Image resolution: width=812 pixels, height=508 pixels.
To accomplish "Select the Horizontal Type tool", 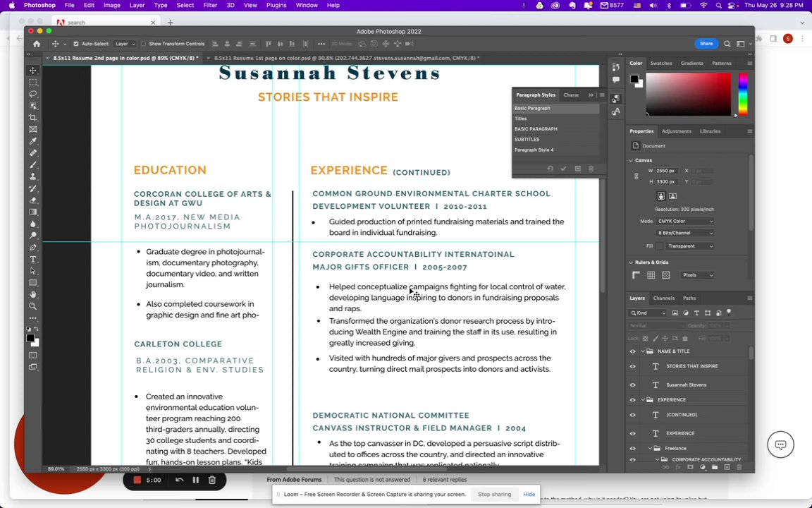I will click(33, 259).
